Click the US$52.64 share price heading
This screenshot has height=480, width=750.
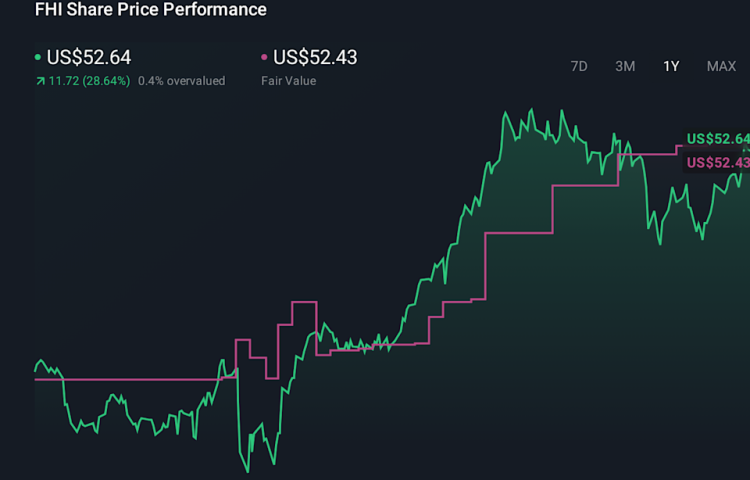(89, 58)
